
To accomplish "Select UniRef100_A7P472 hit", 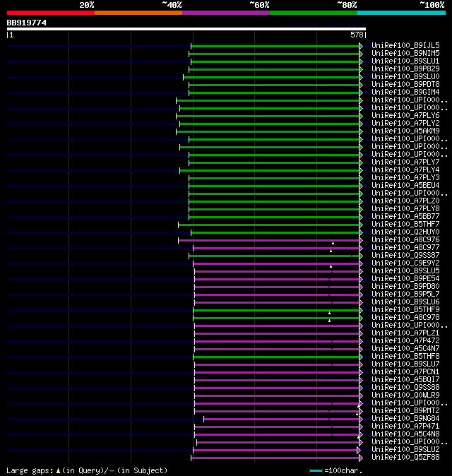I will click(x=405, y=341).
